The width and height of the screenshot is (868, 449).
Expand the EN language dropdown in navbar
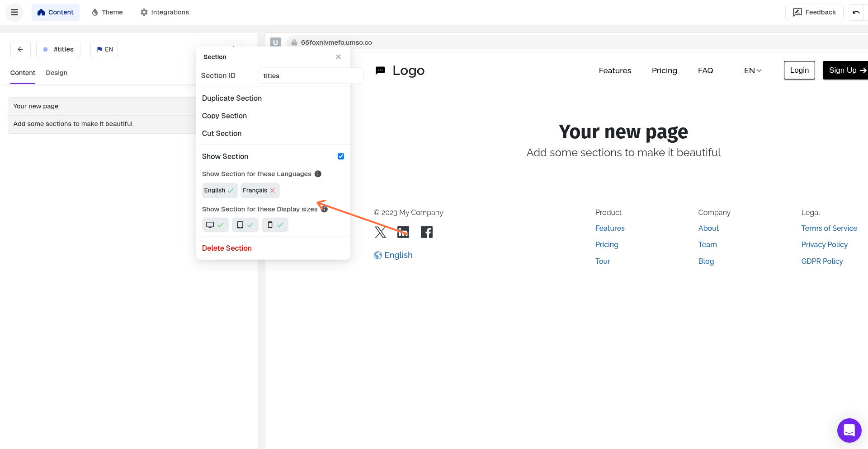pyautogui.click(x=753, y=70)
